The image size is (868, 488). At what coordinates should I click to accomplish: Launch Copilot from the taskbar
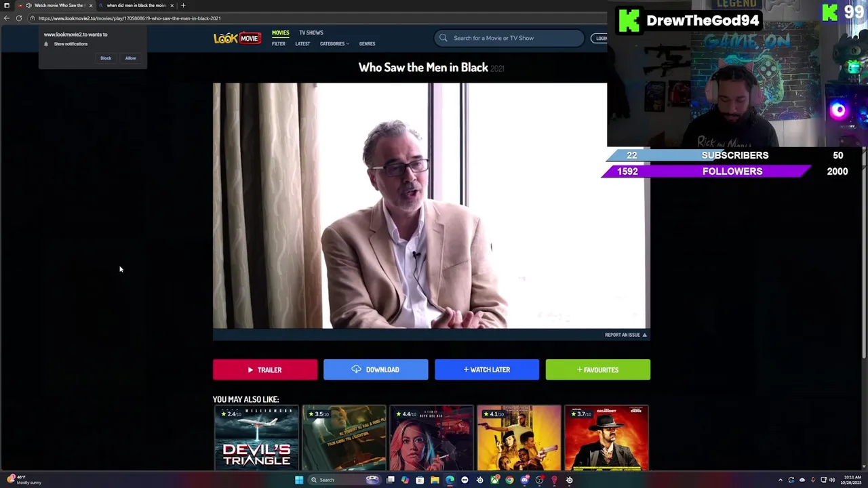click(405, 480)
